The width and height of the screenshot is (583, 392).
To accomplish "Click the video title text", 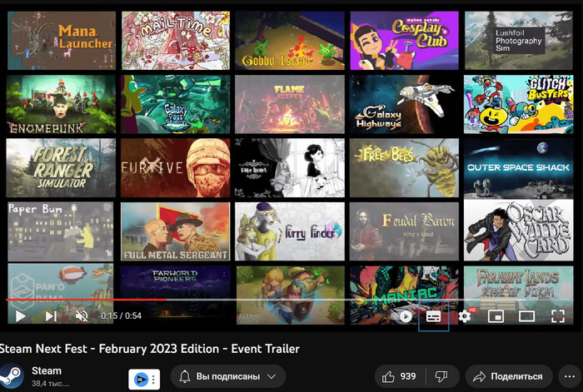I will (149, 349).
